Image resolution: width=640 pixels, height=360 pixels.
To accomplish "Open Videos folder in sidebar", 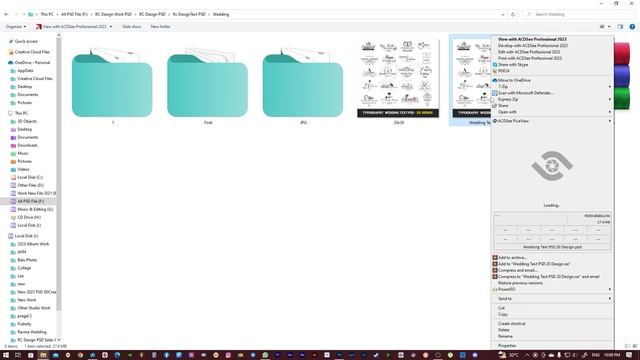I will [x=23, y=169].
